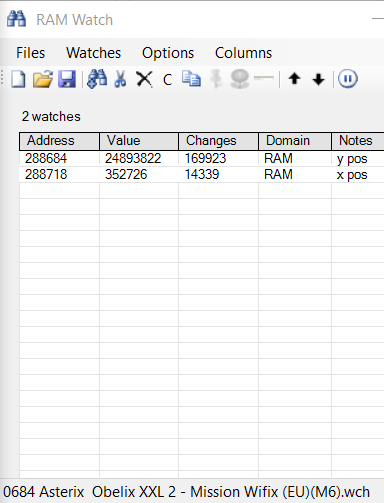Remove watch with the X icon
Image resolution: width=384 pixels, height=503 pixels.
click(x=144, y=80)
